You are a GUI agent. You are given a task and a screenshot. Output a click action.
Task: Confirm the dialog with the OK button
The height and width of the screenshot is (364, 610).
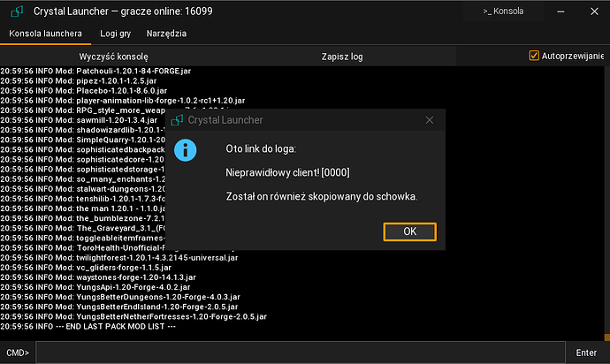(x=409, y=231)
